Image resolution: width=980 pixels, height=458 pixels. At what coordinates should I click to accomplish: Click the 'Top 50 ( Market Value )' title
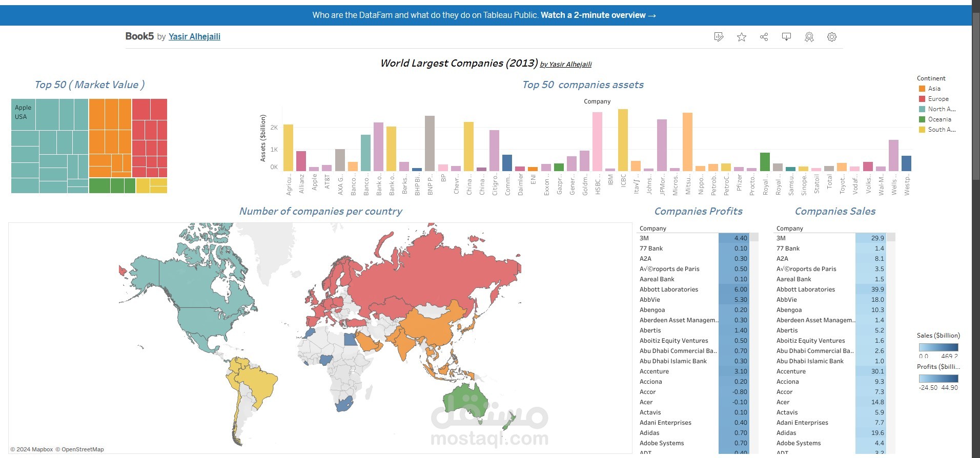tap(90, 85)
